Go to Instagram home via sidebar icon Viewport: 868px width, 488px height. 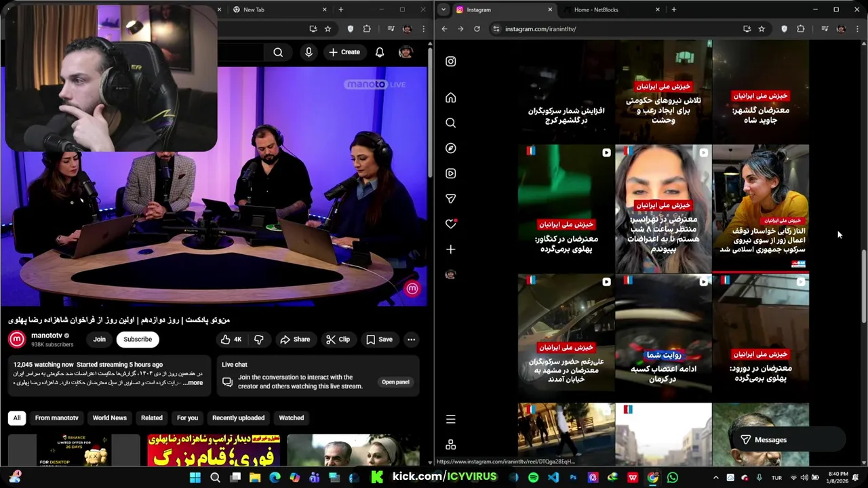click(x=450, y=98)
